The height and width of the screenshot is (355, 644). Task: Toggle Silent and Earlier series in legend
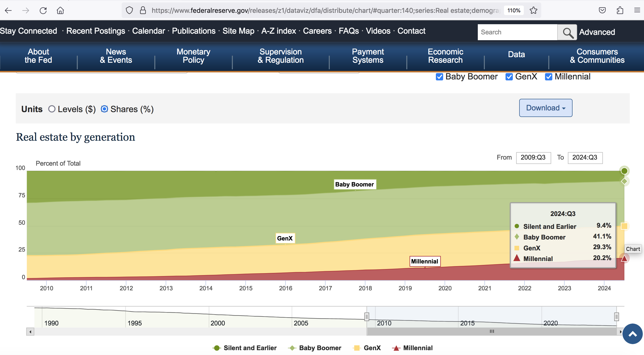click(x=244, y=348)
